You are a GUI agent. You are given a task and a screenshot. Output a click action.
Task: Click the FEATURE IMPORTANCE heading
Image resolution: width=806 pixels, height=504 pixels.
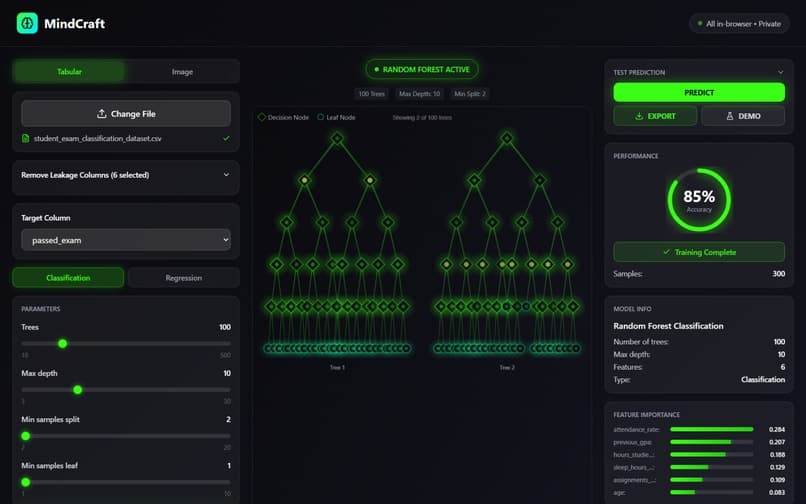tap(646, 415)
